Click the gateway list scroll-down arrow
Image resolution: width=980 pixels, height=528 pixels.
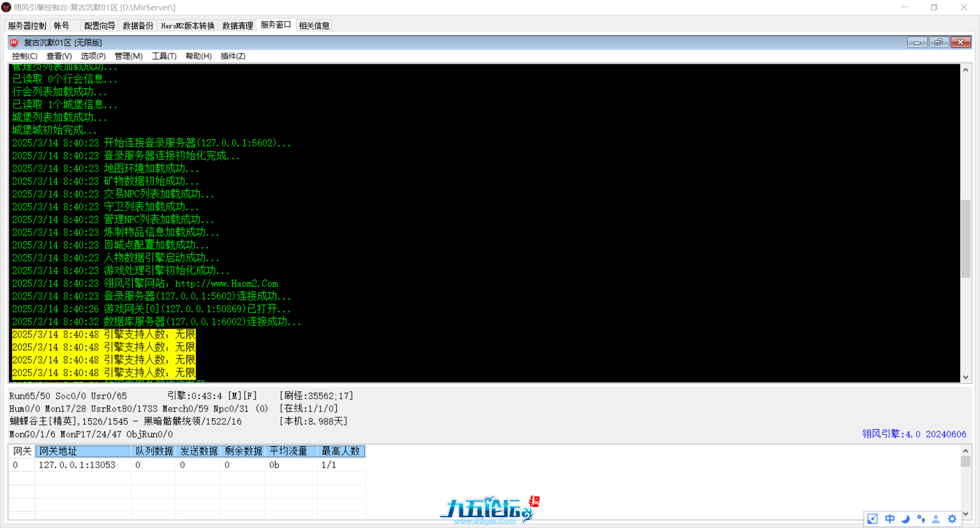966,514
